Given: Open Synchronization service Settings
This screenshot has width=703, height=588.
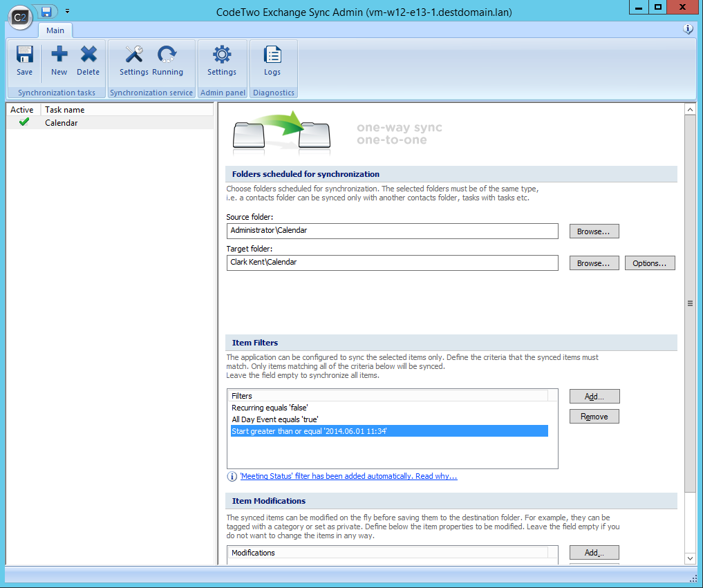Looking at the screenshot, I should pyautogui.click(x=133, y=61).
